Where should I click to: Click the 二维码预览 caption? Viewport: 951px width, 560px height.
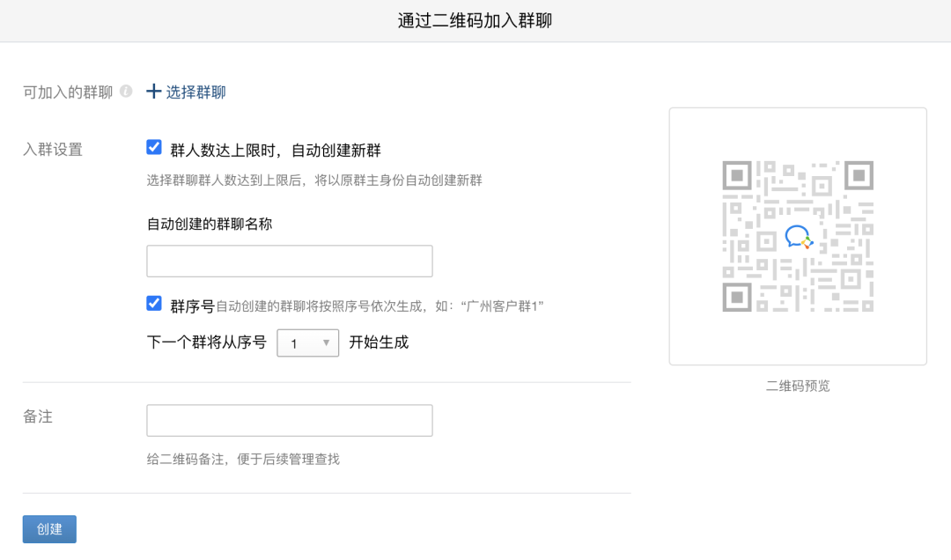click(x=798, y=386)
